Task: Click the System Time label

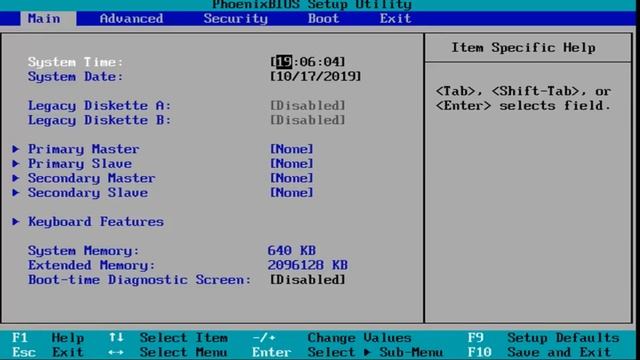Action: [76, 62]
